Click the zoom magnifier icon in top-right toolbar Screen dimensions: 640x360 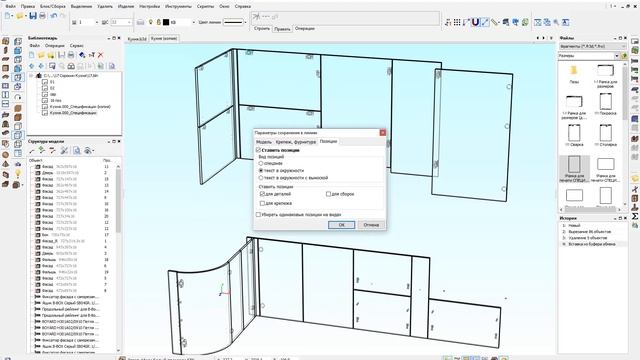[x=556, y=22]
